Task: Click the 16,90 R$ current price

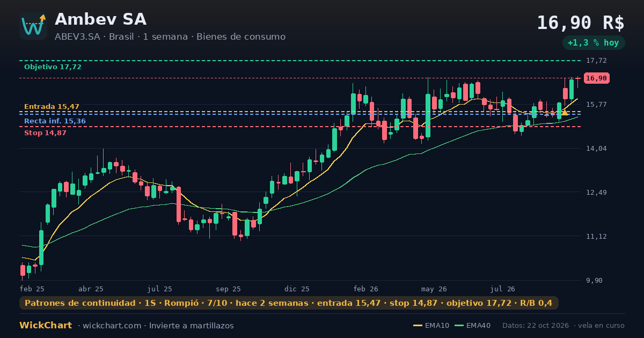Action: (581, 23)
